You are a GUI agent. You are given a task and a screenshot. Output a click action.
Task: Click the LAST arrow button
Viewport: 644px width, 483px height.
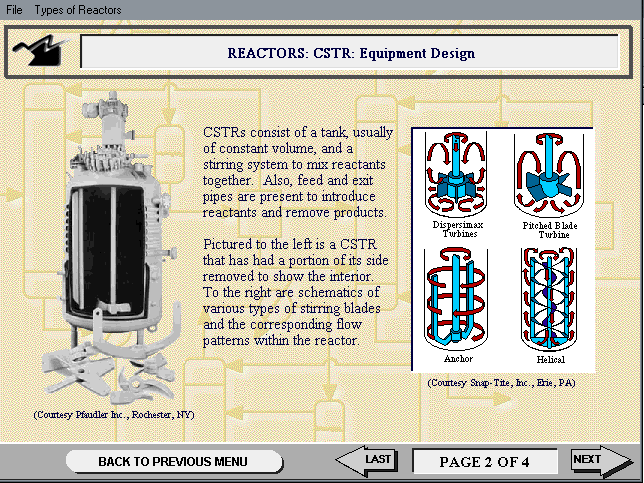pos(367,459)
